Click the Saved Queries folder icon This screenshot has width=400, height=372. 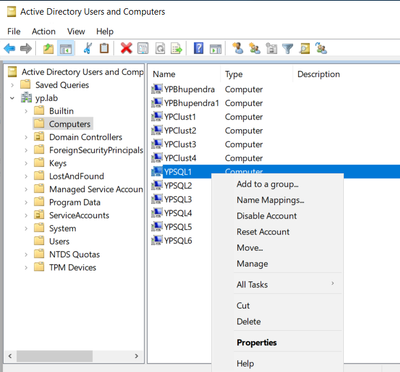pos(25,84)
